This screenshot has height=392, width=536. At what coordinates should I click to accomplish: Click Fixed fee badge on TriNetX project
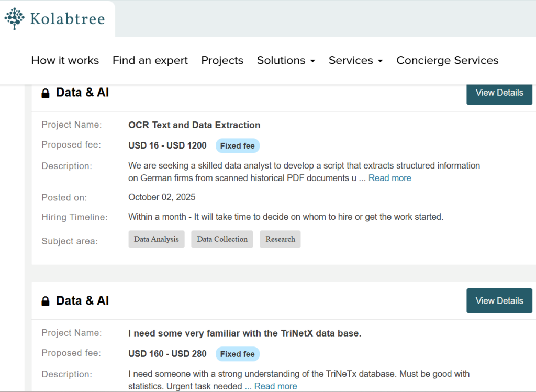click(237, 354)
